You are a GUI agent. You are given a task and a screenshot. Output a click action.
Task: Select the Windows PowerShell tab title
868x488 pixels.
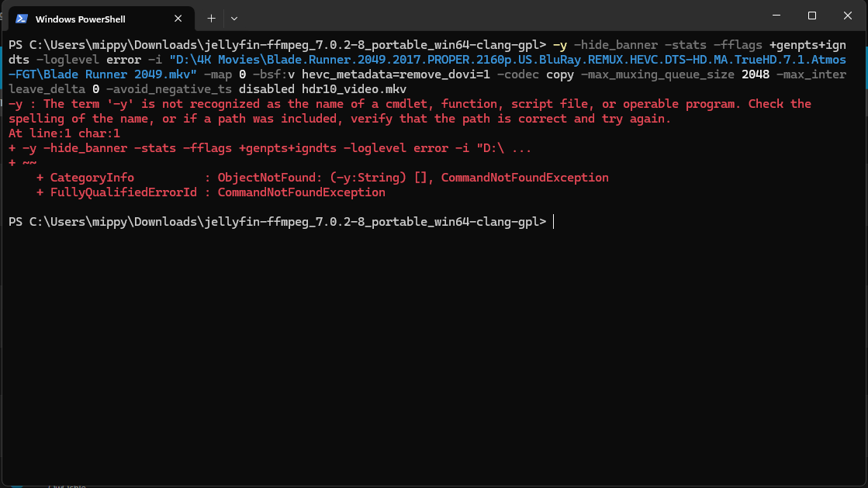point(80,19)
